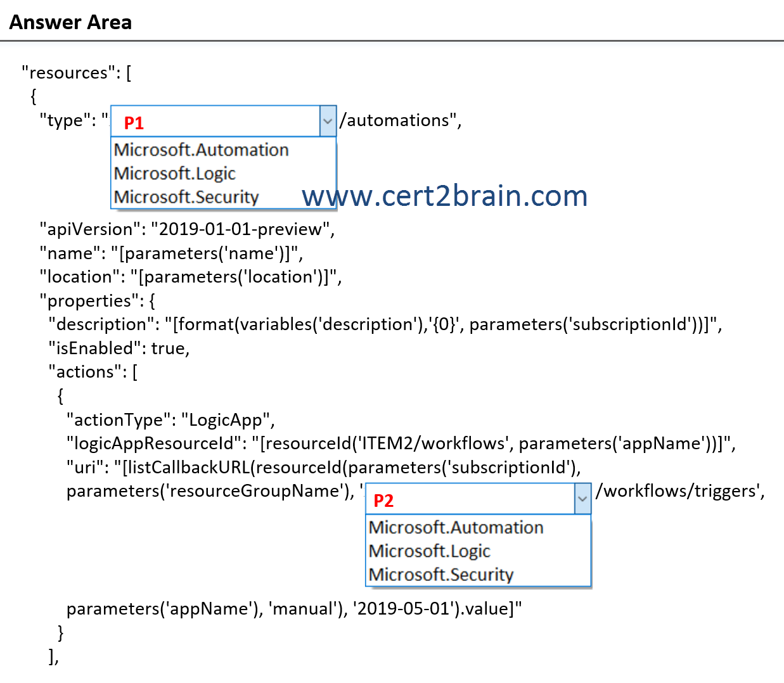Click the "location" parameters line
The width and height of the screenshot is (784, 683).
(191, 277)
